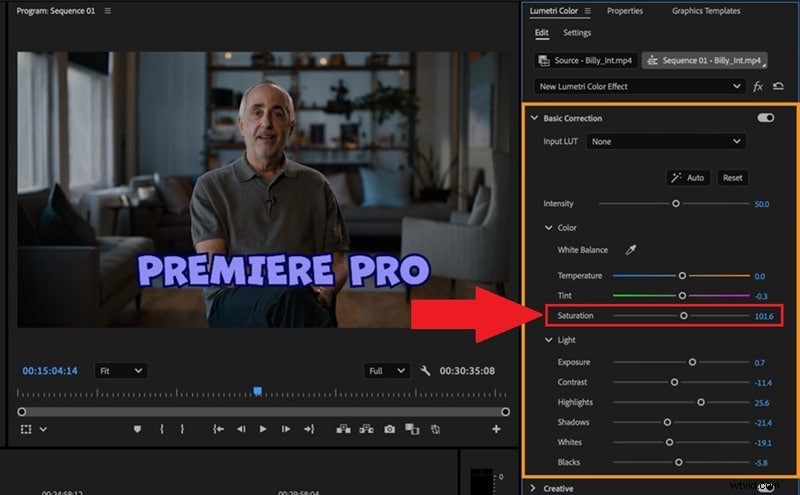Click the Blacks slider handle
Image resolution: width=800 pixels, height=495 pixels.
point(679,462)
